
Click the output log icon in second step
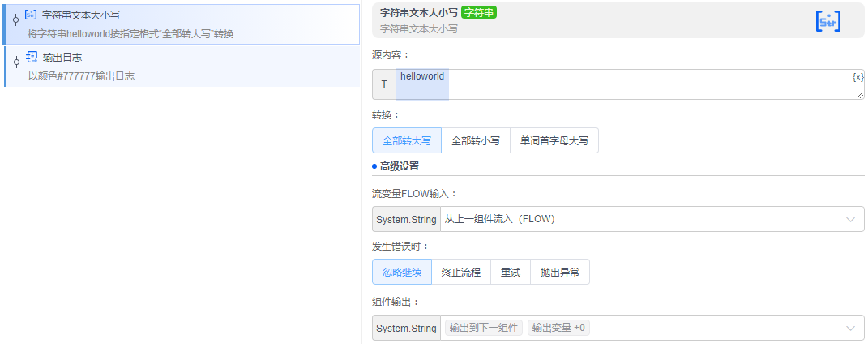32,57
